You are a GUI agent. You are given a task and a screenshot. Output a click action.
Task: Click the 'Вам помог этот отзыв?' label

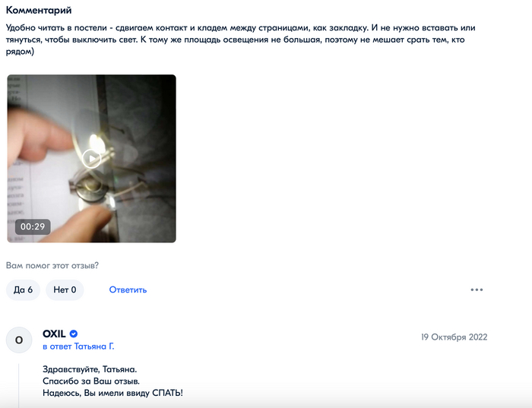click(52, 266)
